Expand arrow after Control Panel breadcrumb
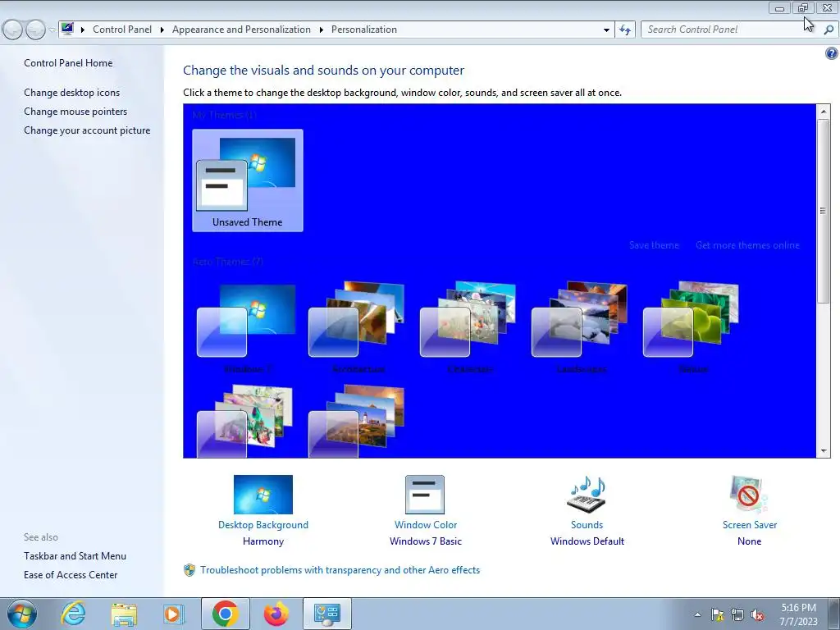 [162, 30]
